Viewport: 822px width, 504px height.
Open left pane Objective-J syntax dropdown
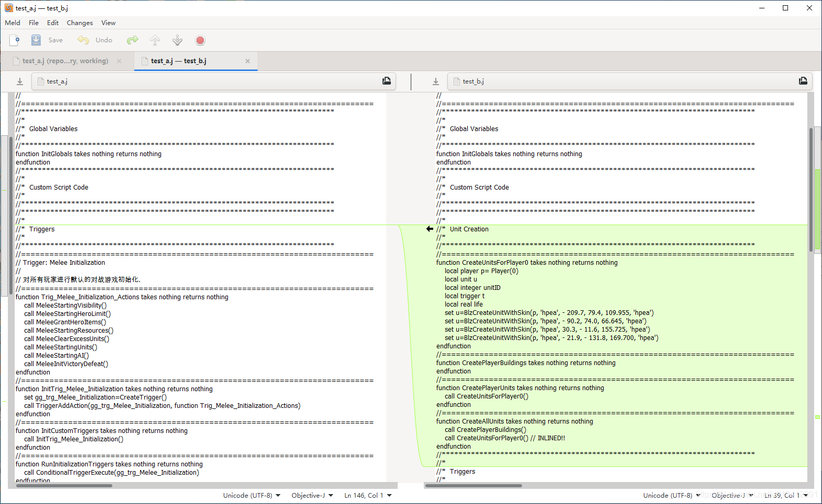pyautogui.click(x=312, y=495)
